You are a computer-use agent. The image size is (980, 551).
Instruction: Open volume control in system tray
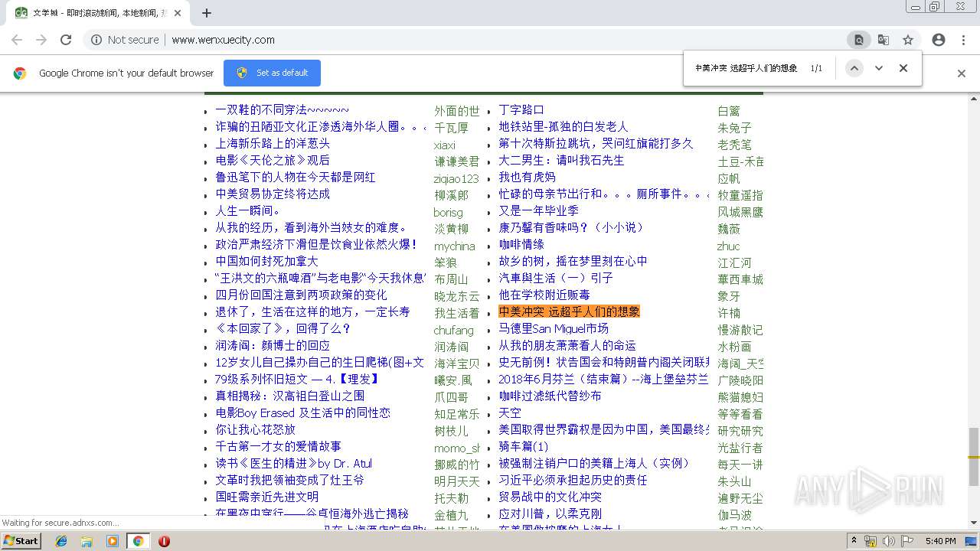click(x=889, y=541)
